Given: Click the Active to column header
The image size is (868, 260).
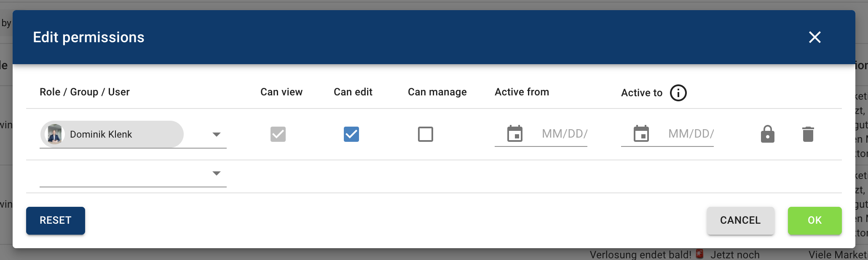Looking at the screenshot, I should (642, 93).
